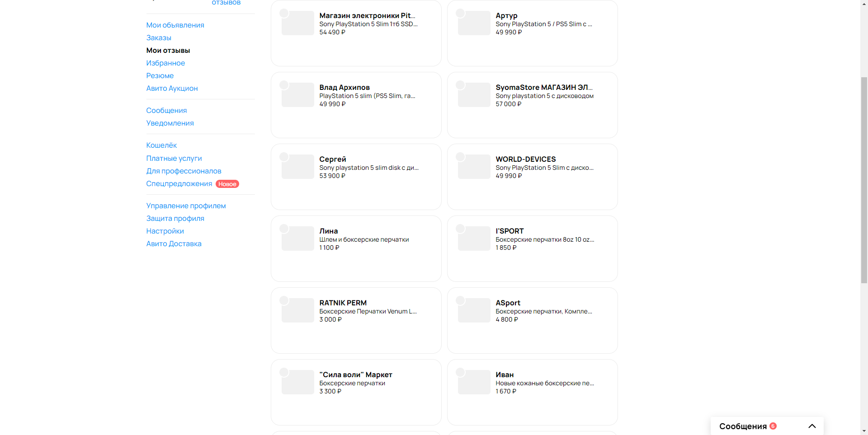Go to Резюме section
Screen dimensions: 868x435
[x=160, y=75]
